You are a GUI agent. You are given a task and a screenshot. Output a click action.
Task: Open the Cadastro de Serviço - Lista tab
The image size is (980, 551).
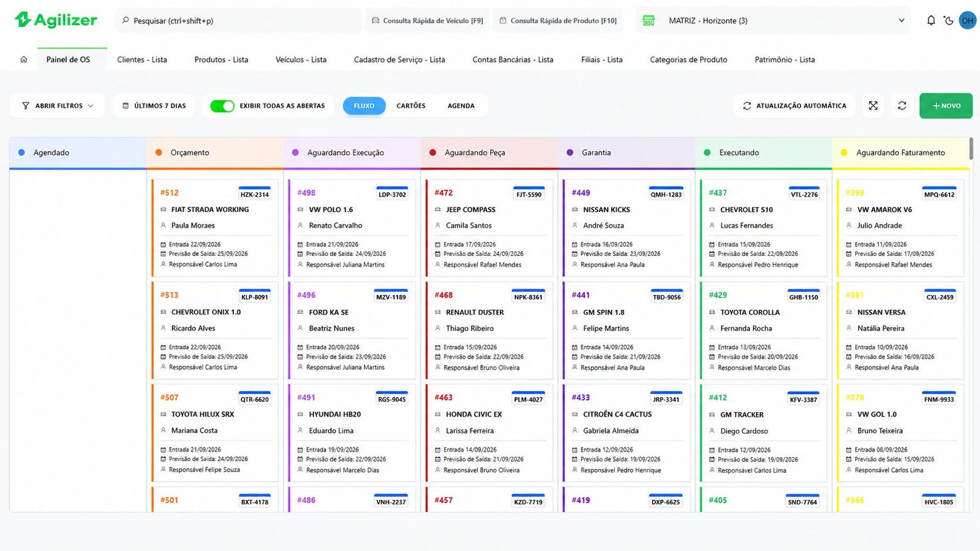[399, 59]
